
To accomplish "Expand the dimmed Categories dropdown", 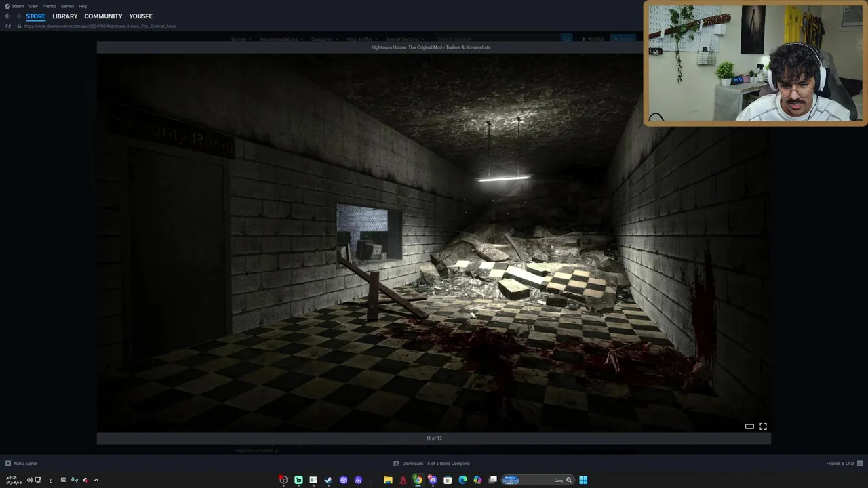I will [324, 39].
